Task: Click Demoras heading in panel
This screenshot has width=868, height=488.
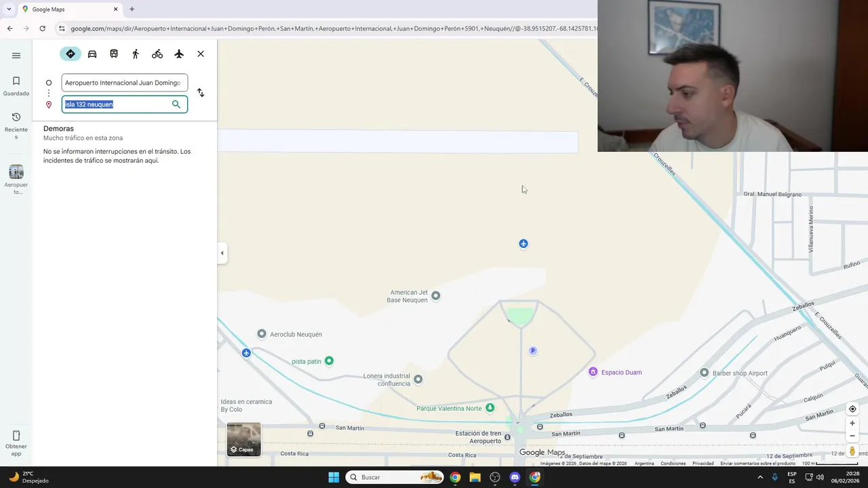Action: [58, 129]
